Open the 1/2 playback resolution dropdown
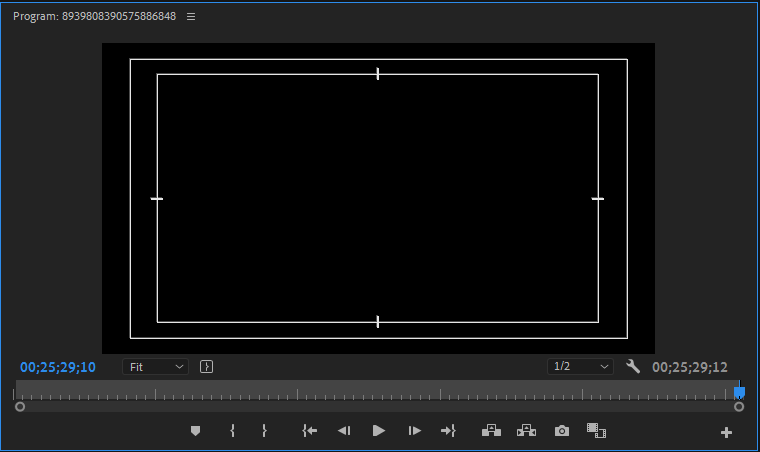The height and width of the screenshot is (452, 760). (x=580, y=367)
